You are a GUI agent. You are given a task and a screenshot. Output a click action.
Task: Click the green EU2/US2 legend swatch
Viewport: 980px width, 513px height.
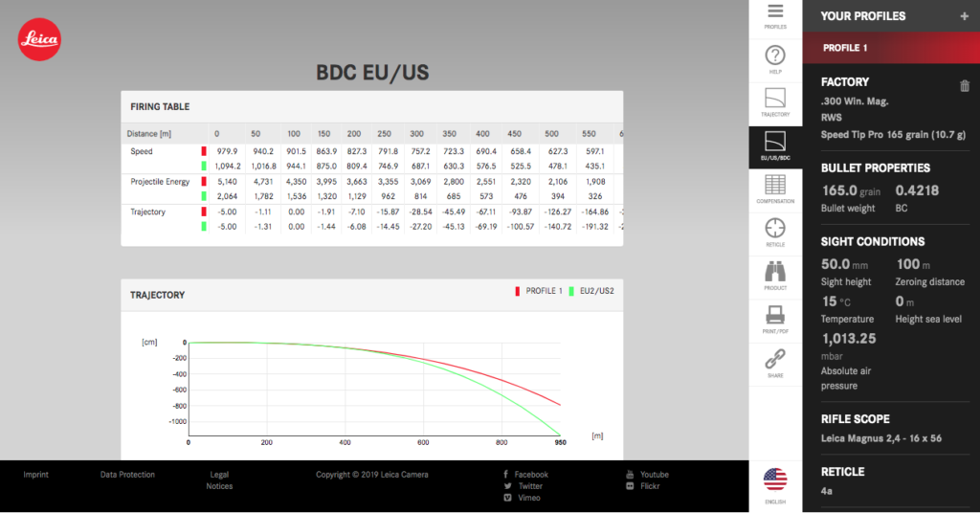click(x=571, y=291)
